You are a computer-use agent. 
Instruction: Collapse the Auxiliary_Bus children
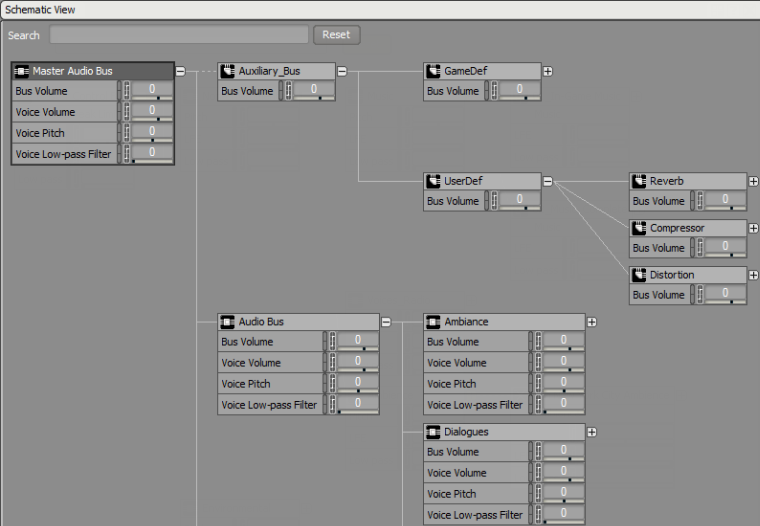342,71
